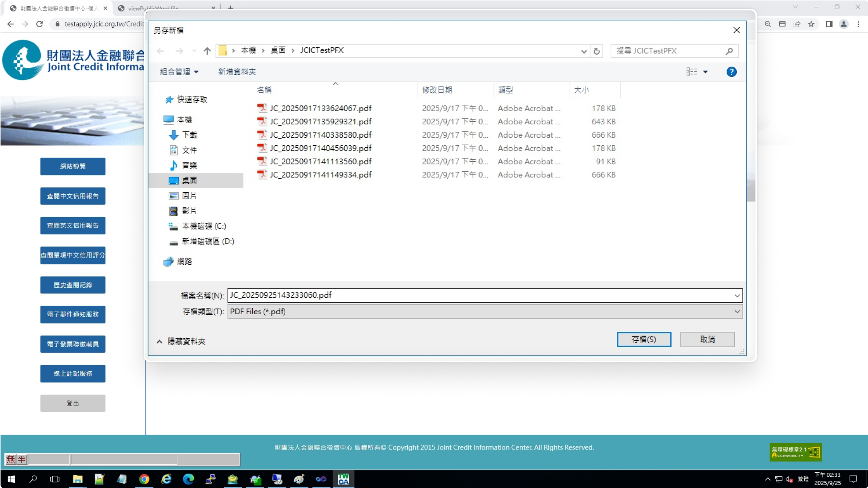Expand the view options dropdown arrow

pos(705,72)
